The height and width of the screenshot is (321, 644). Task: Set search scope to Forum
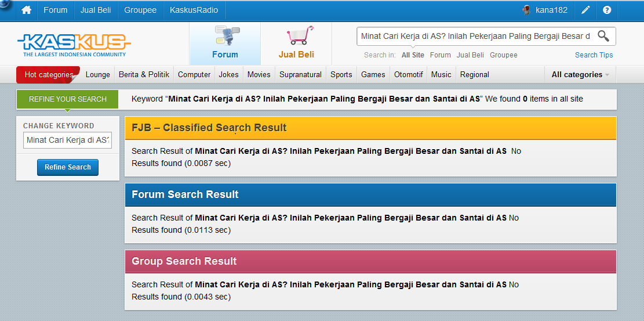coord(441,55)
